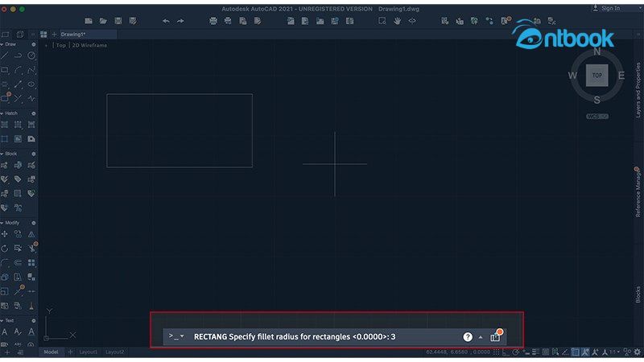Image resolution: width=644 pixels, height=362 pixels.
Task: Click the feedback icon right of command line
Action: click(x=496, y=336)
